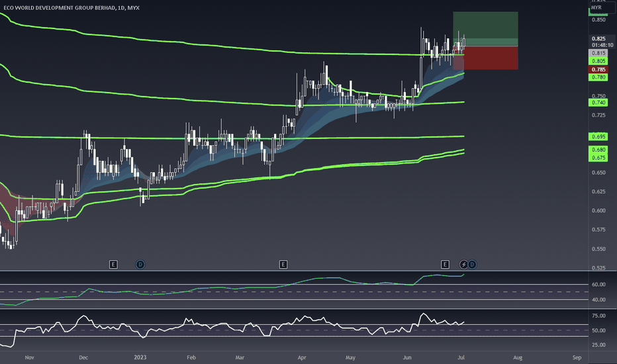Click the Mar label on the time axis
Image resolution: width=617 pixels, height=364 pixels.
coord(240,357)
